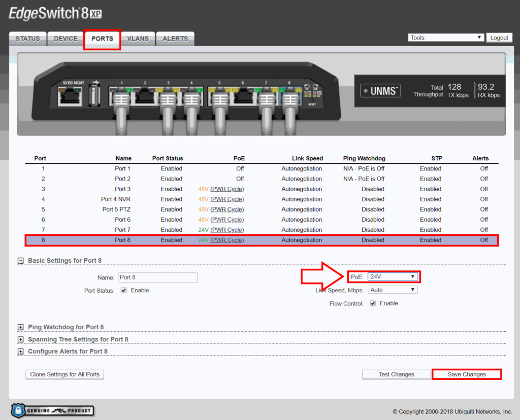Click the Genuine Product badge icon

pyautogui.click(x=52, y=411)
